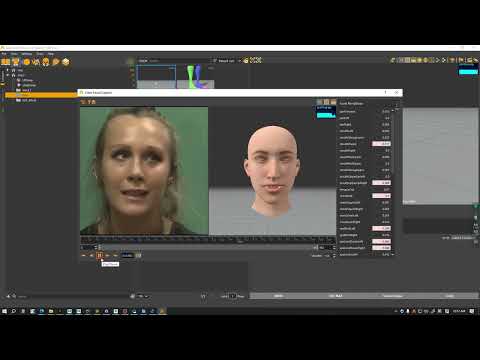This screenshot has width=480, height=360.
Task: Collapse the second top-level node in the scene tree
Action: pos(8,75)
